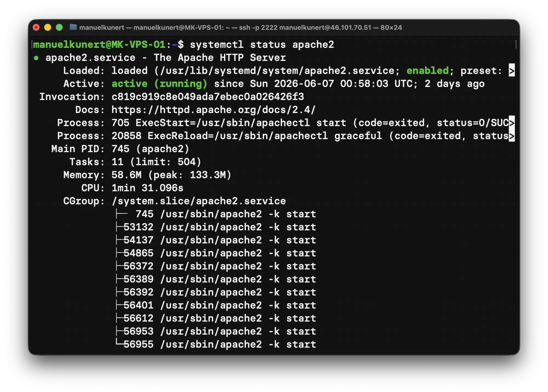Click the process tree row for PID 56612
This screenshot has height=392, width=548.
click(x=216, y=318)
